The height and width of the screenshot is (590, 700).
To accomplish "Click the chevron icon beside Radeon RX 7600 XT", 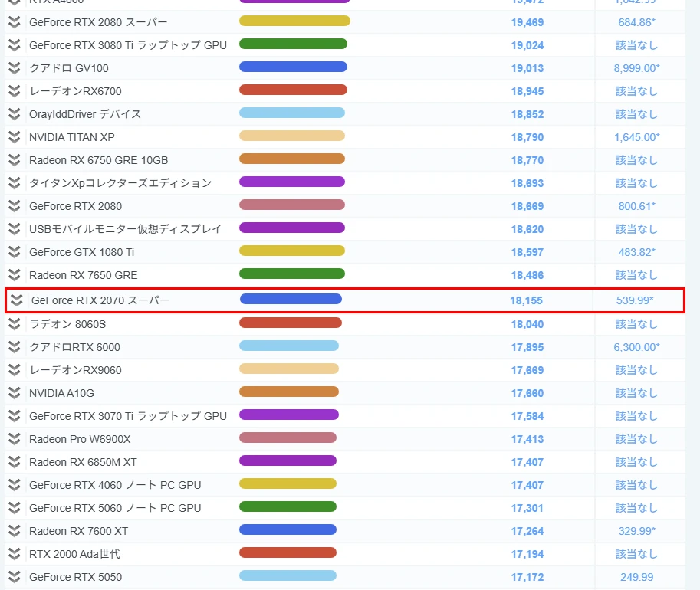I will click(14, 531).
